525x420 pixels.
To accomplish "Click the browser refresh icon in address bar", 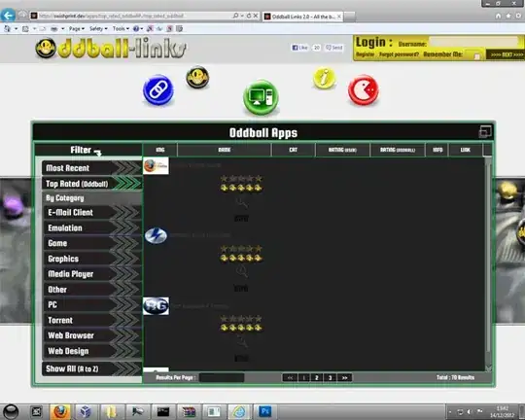I will (249, 16).
